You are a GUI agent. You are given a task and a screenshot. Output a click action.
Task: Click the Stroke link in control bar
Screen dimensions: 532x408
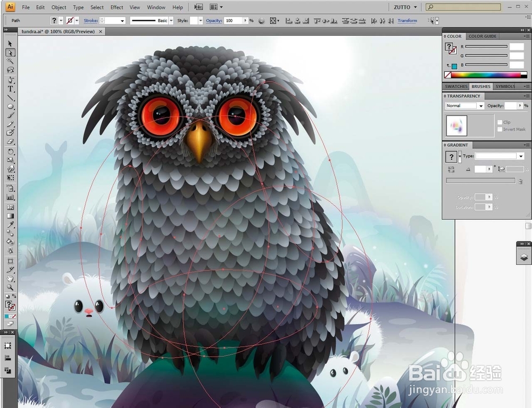point(90,21)
